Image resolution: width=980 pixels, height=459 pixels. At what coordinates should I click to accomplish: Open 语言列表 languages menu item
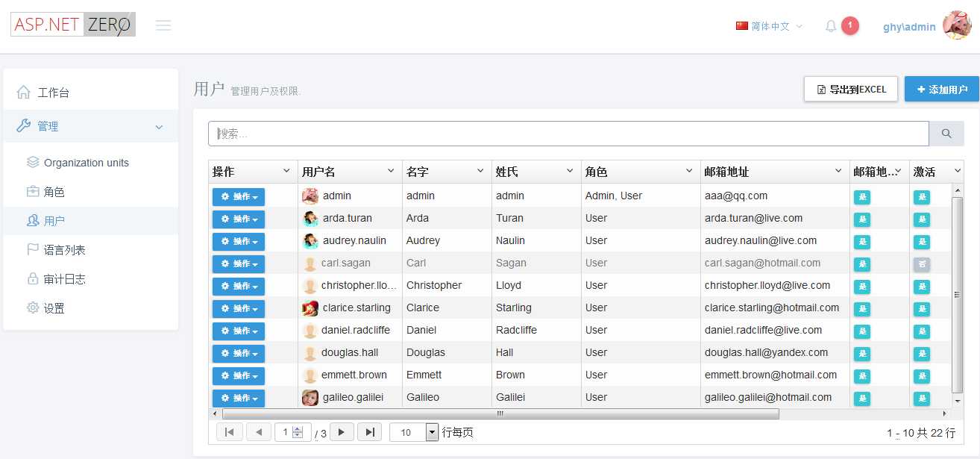(x=90, y=250)
